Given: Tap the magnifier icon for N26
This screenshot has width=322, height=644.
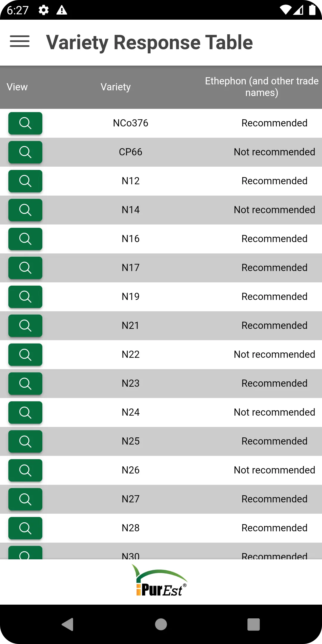Looking at the screenshot, I should pos(25,470).
